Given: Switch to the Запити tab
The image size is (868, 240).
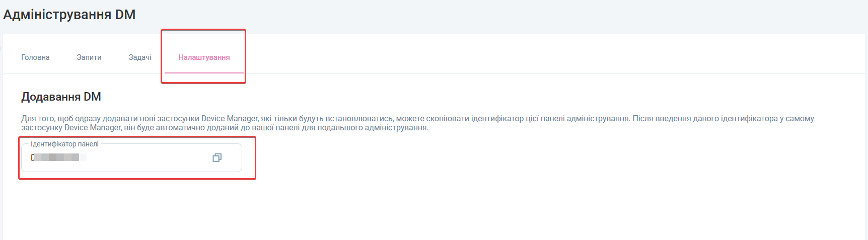Looking at the screenshot, I should click(x=89, y=57).
